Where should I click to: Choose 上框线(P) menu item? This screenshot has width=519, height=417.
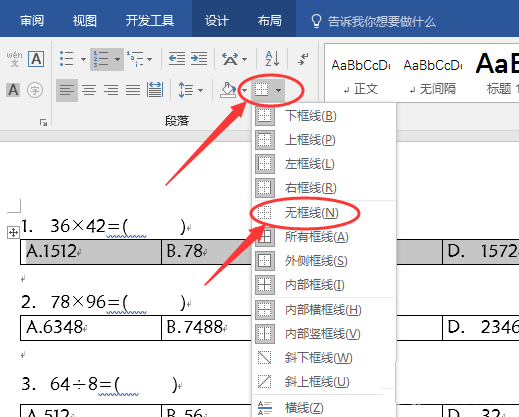(325, 140)
